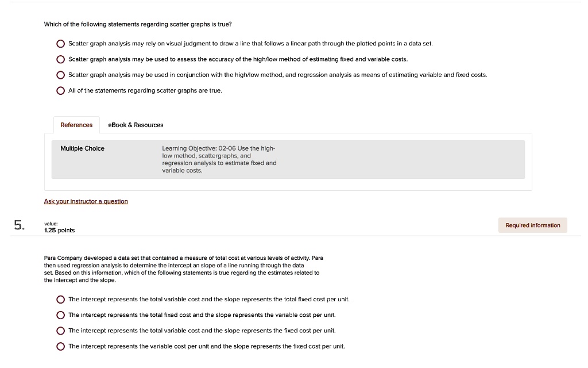Image resolution: width=588 pixels, height=368 pixels.
Task: Choose the answer ending 'slope represents the total fixed cost per unit'
Action: [x=61, y=300]
